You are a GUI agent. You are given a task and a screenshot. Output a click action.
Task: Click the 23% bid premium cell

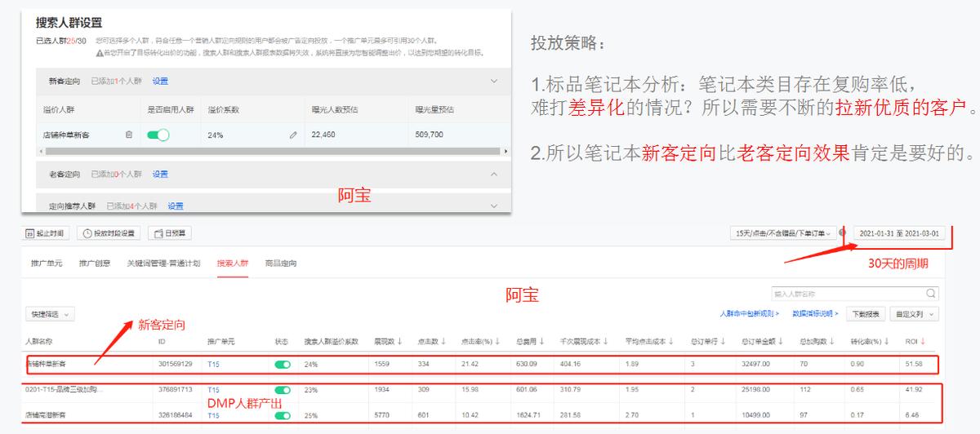pyautogui.click(x=310, y=390)
